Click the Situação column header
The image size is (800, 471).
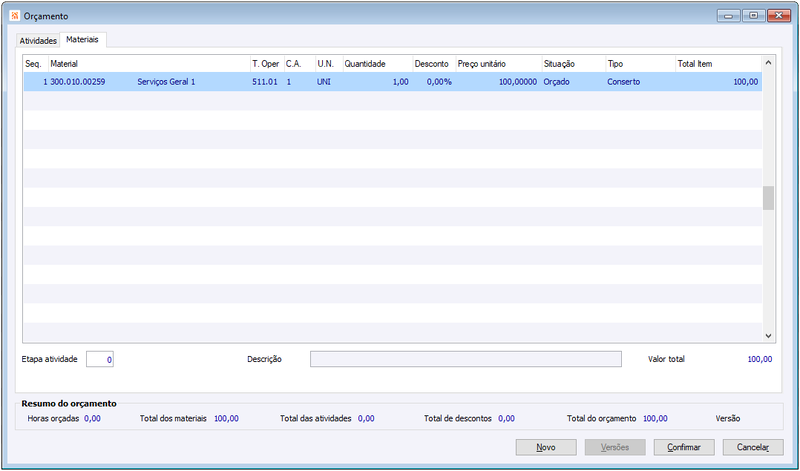click(574, 64)
